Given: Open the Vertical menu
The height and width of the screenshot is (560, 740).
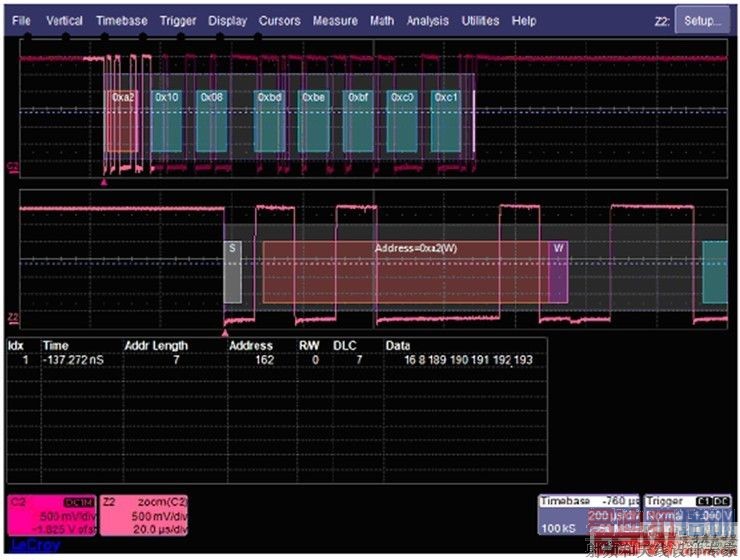Looking at the screenshot, I should click(64, 21).
